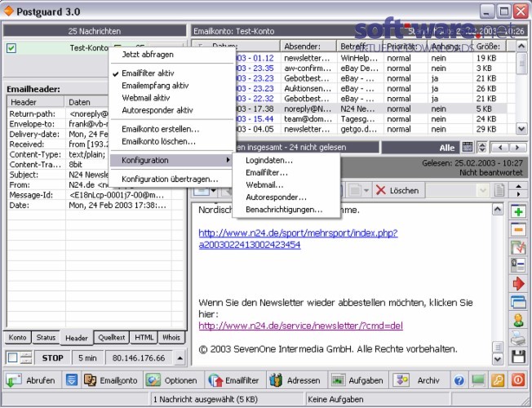Click the blue question mark help icon
Image resolution: width=532 pixels, height=408 pixels.
tap(459, 380)
